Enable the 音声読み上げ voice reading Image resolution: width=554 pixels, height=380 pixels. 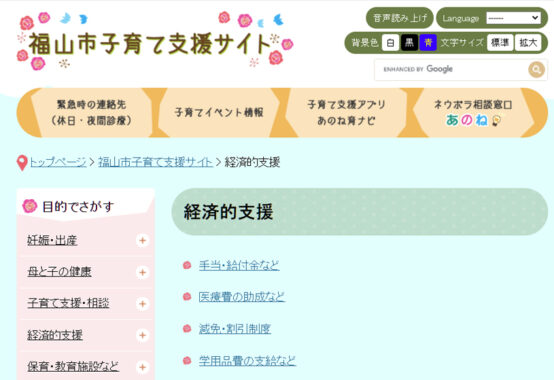tap(400, 18)
